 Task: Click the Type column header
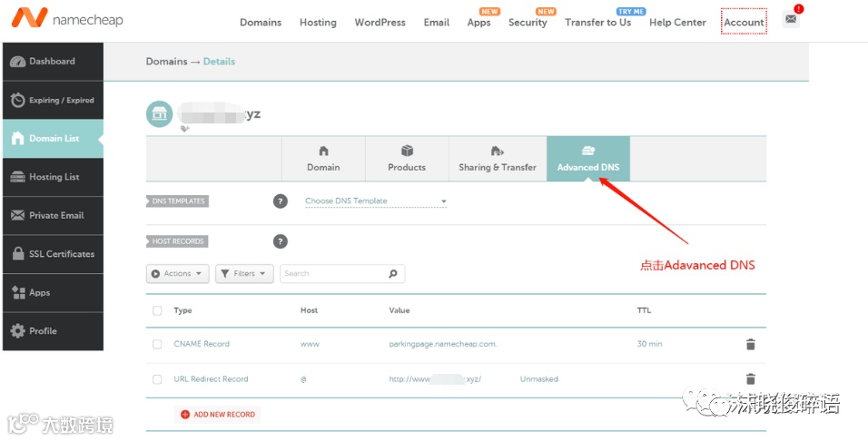tap(182, 310)
